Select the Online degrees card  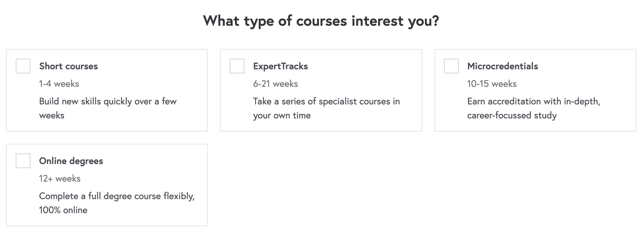107,184
